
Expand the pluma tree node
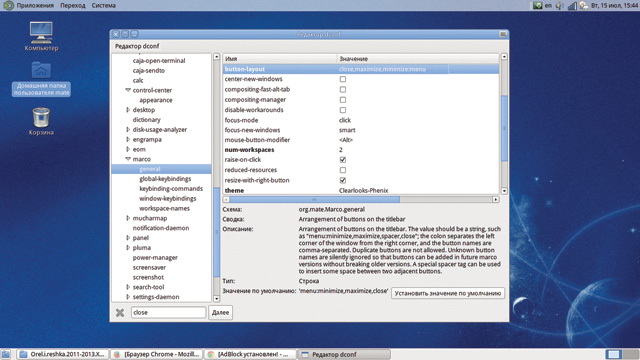pos(128,247)
